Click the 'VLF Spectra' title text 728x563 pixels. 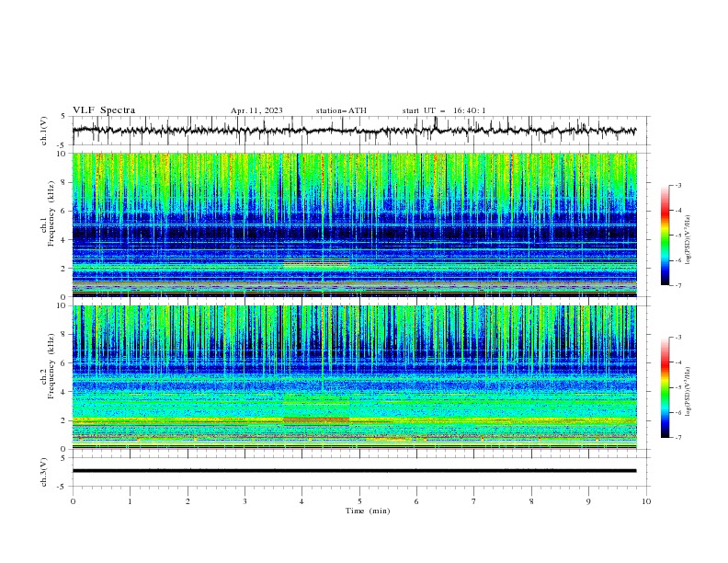104,110
